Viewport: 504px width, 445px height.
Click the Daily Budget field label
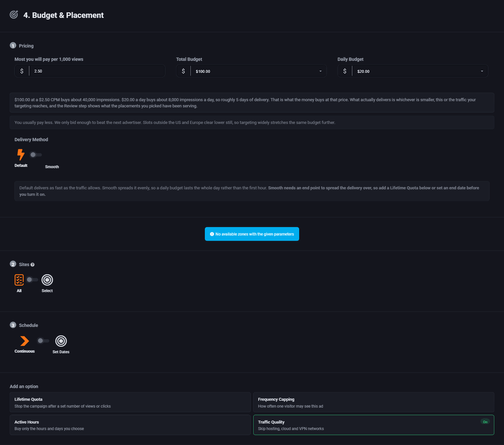(351, 59)
